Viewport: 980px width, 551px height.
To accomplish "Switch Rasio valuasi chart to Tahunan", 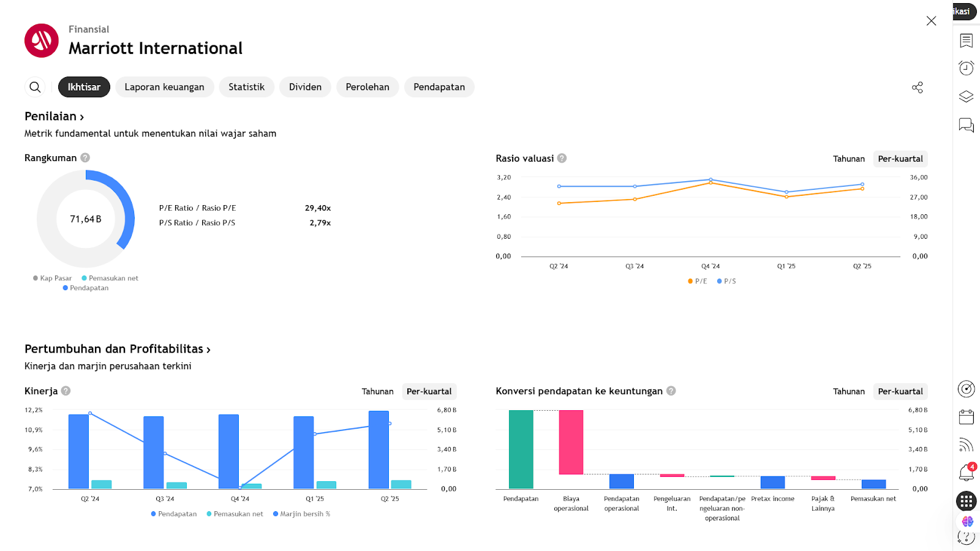I will click(848, 159).
